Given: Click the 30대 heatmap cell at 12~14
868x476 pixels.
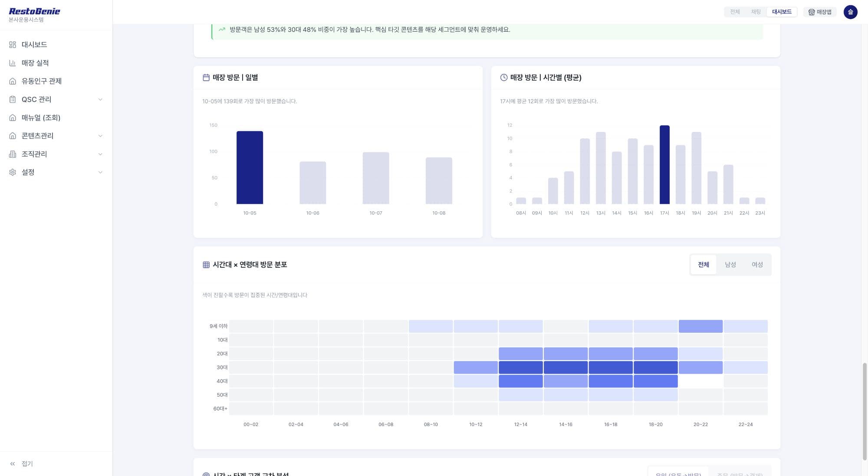Looking at the screenshot, I should (x=520, y=368).
